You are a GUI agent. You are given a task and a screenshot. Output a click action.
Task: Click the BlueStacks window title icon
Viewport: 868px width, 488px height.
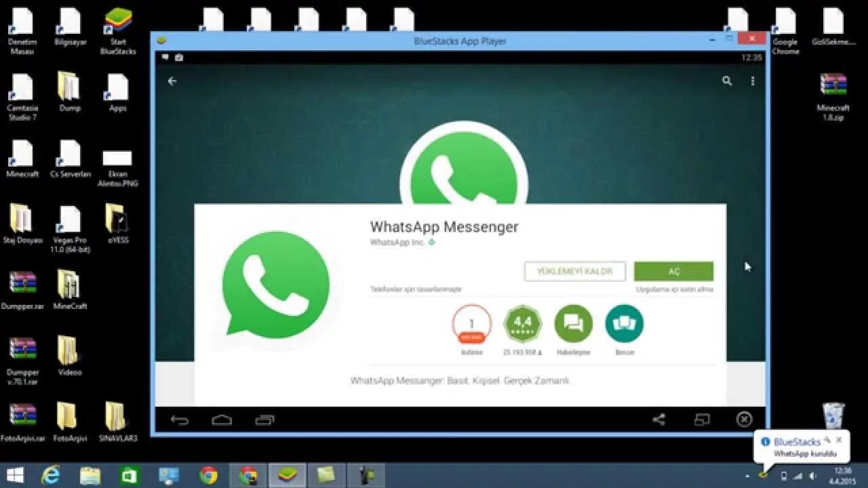161,41
